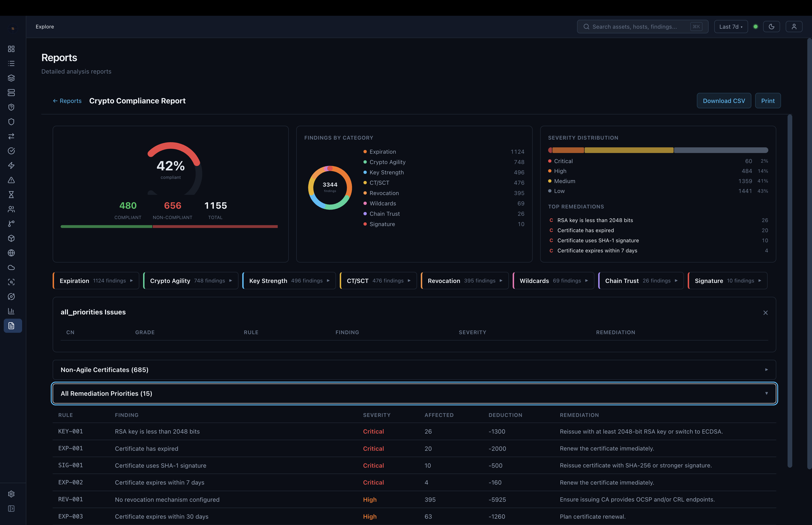Go back via the Reports link

pos(67,101)
